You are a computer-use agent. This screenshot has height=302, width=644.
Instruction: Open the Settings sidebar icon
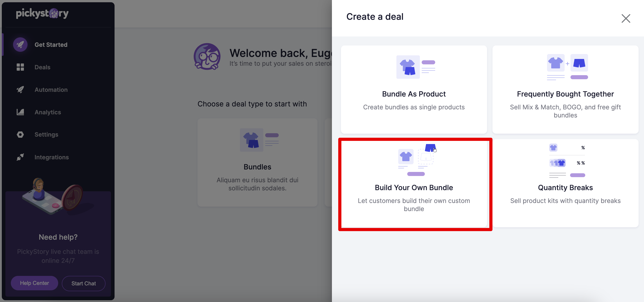[20, 134]
